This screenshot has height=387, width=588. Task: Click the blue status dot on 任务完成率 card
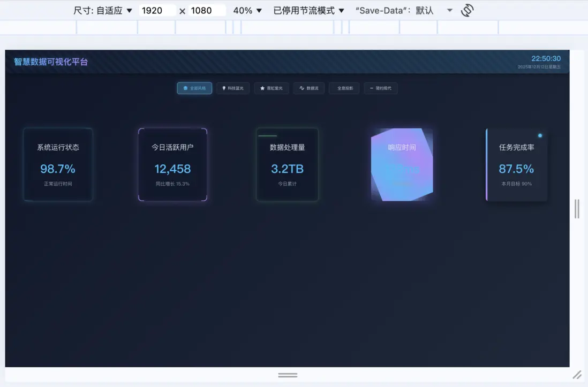[540, 135]
